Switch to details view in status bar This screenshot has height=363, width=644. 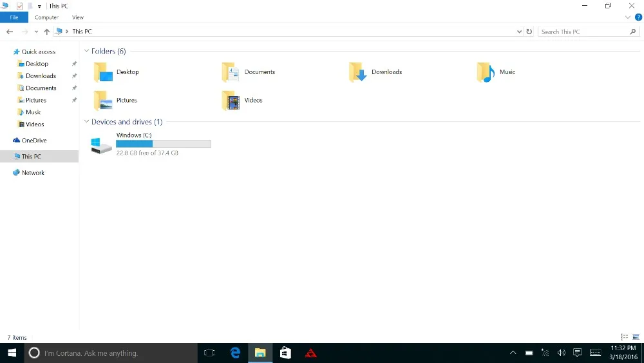624,337
